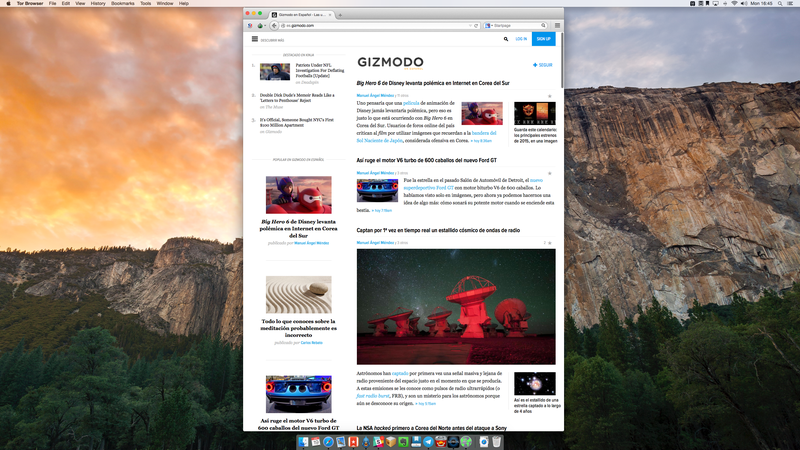Screen dimensions: 800x450
Task: Click the 2015 movie calendar thumbnail
Action: pos(535,113)
